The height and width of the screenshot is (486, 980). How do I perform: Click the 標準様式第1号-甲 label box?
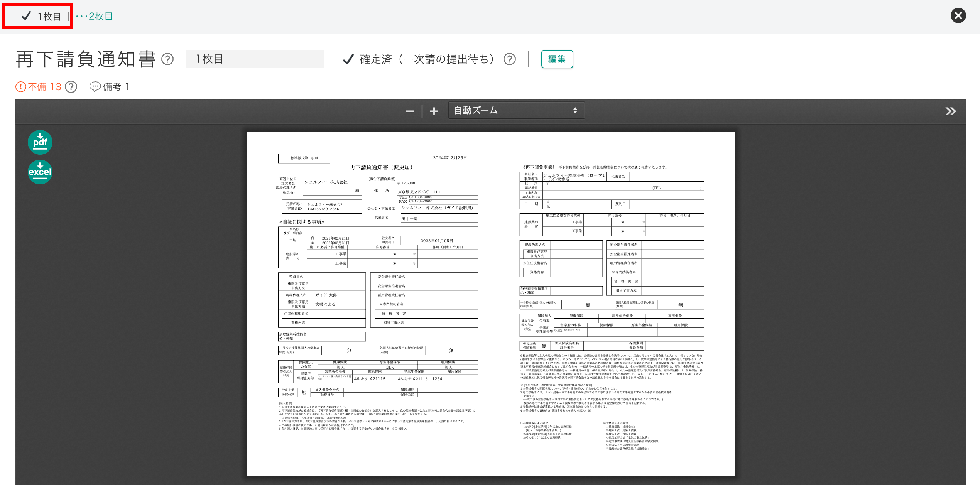[x=304, y=158]
